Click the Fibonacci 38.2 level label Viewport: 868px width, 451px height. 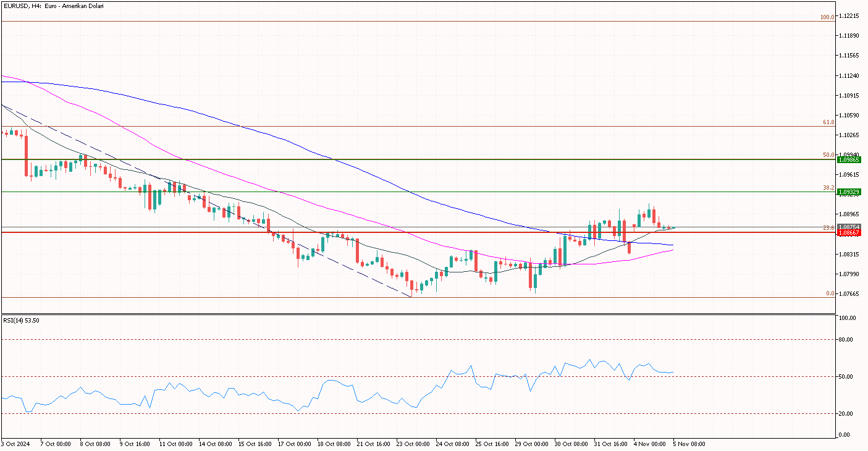click(828, 187)
